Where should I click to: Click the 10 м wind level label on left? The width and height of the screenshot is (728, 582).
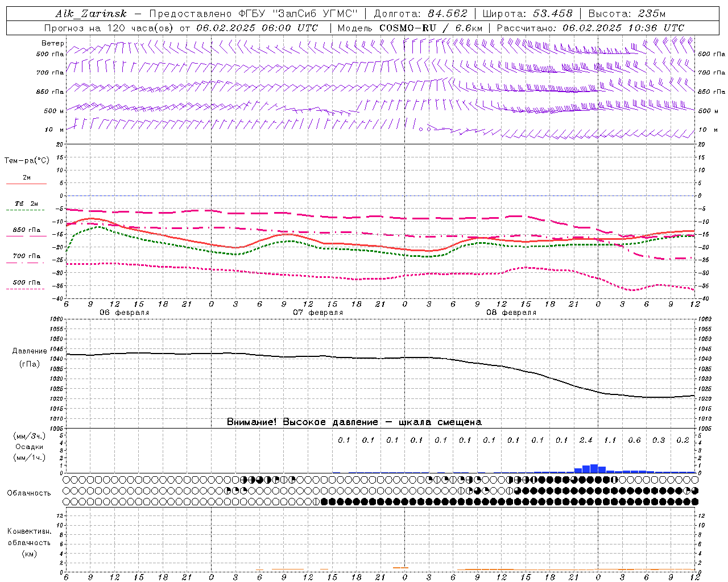tap(54, 130)
